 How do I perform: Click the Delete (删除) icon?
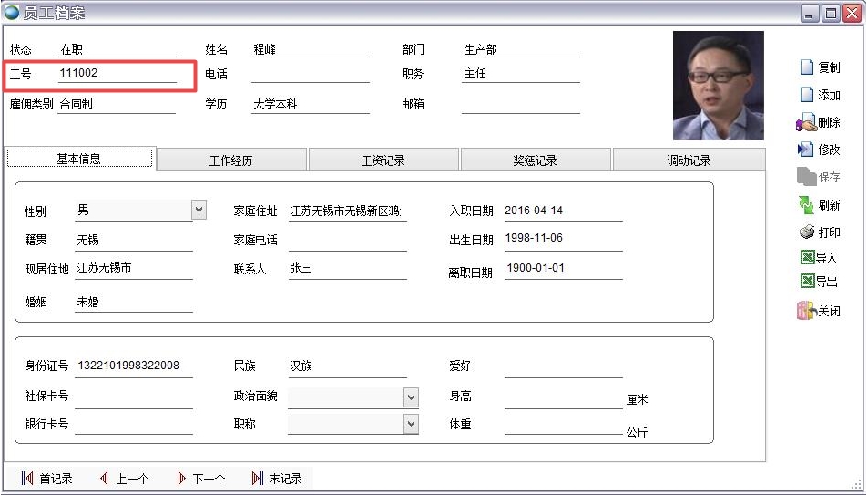click(x=806, y=122)
